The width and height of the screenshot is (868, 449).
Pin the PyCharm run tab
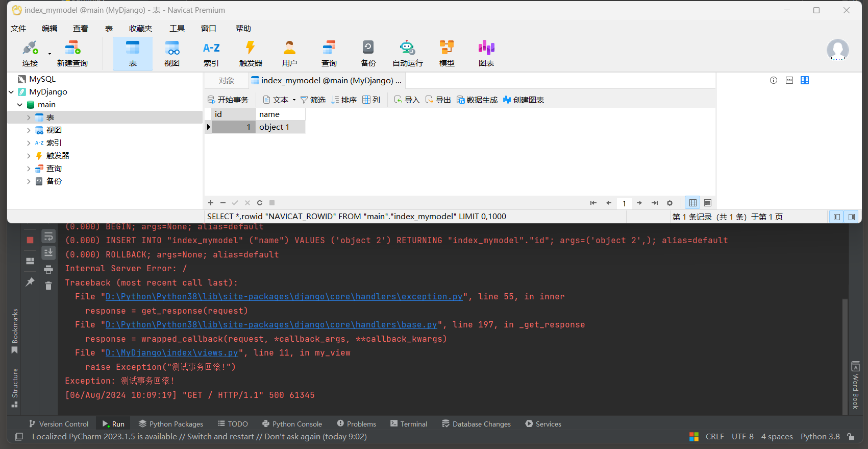point(30,281)
